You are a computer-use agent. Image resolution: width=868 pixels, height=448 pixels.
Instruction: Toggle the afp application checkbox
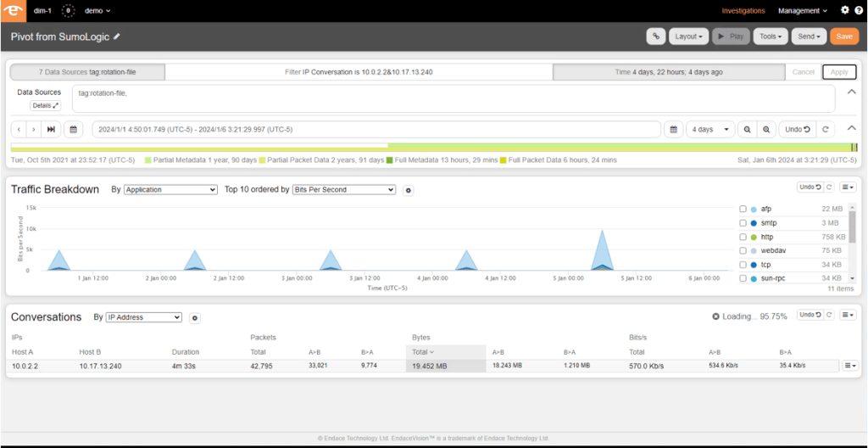click(743, 209)
